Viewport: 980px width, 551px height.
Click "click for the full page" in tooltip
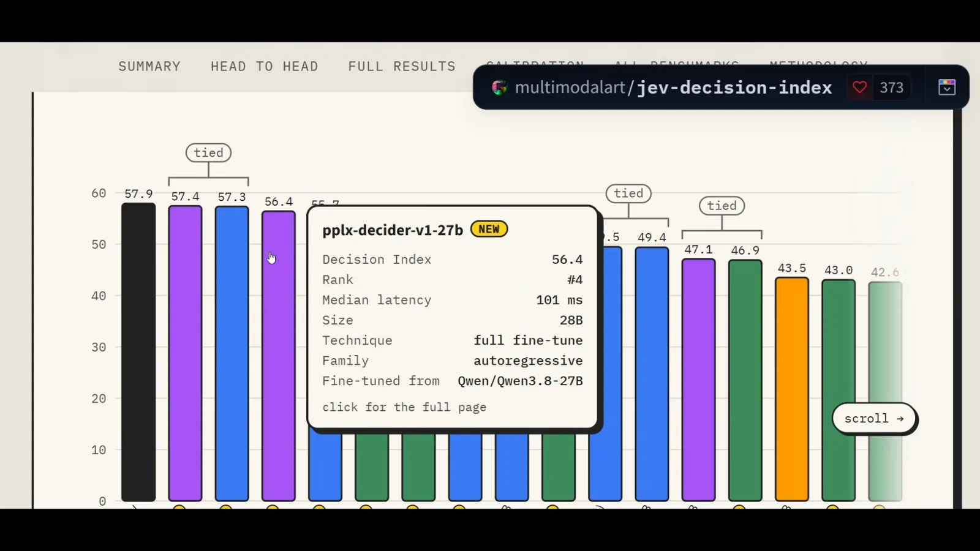404,407
